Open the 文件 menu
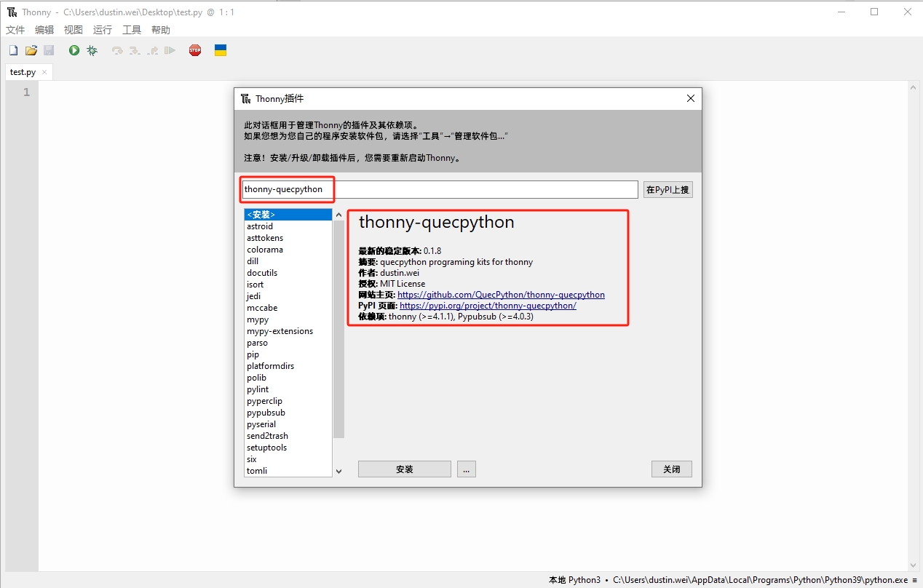Image resolution: width=923 pixels, height=588 pixels. coord(15,30)
